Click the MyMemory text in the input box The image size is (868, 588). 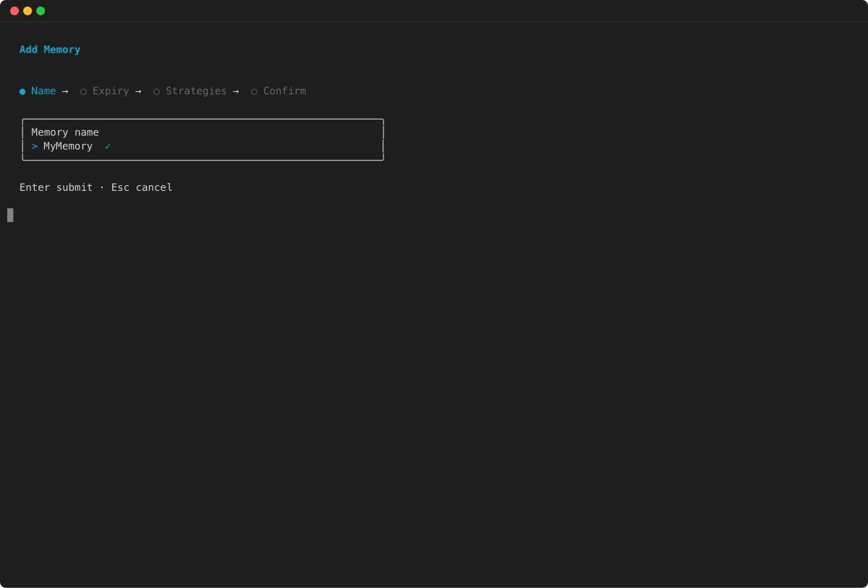(x=67, y=145)
